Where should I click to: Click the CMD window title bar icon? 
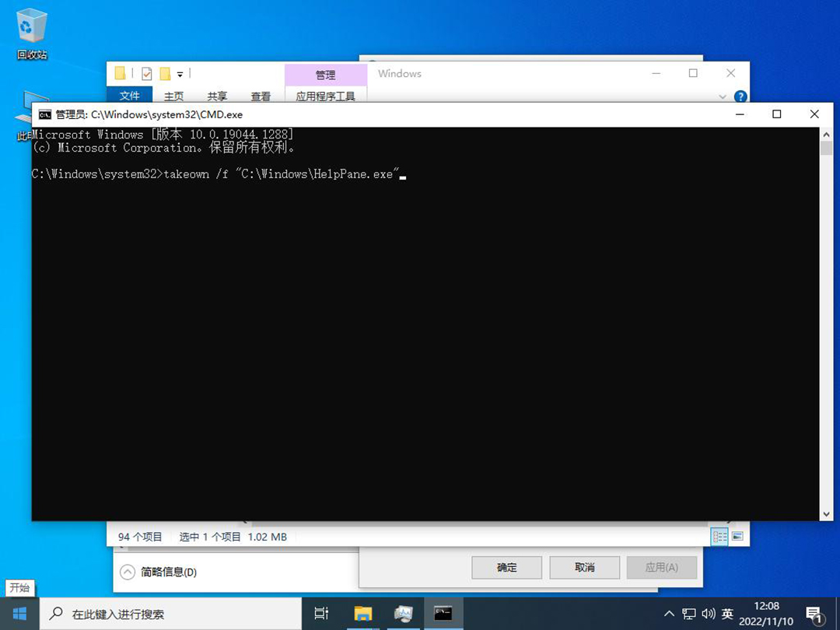click(45, 114)
